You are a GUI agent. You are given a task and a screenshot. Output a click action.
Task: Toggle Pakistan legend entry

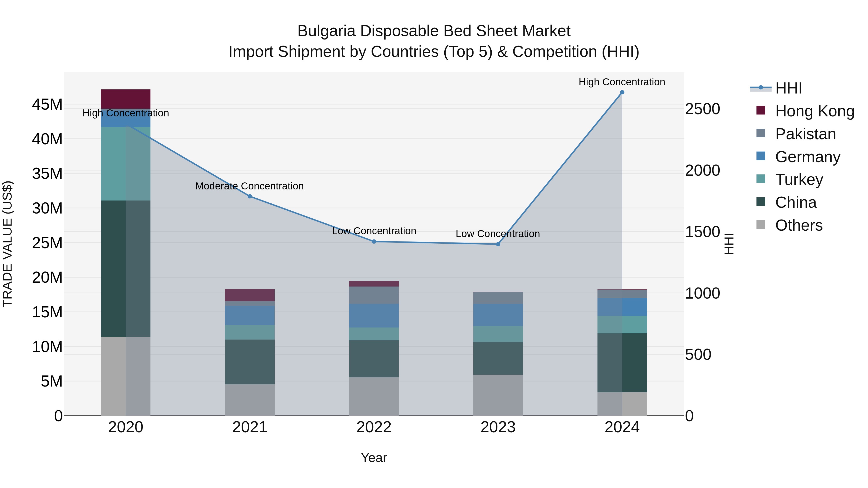pos(796,134)
